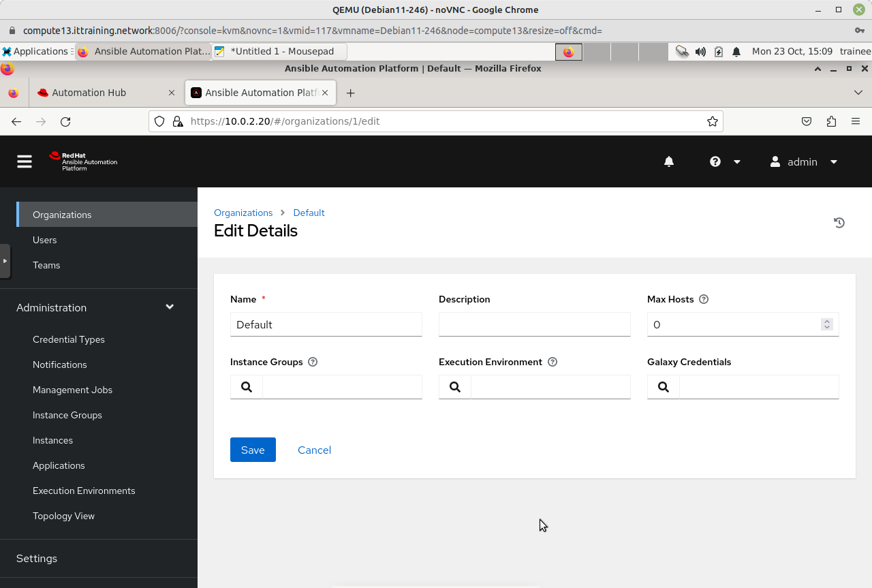Cancel editing the organization
Image resolution: width=872 pixels, height=588 pixels.
[314, 450]
